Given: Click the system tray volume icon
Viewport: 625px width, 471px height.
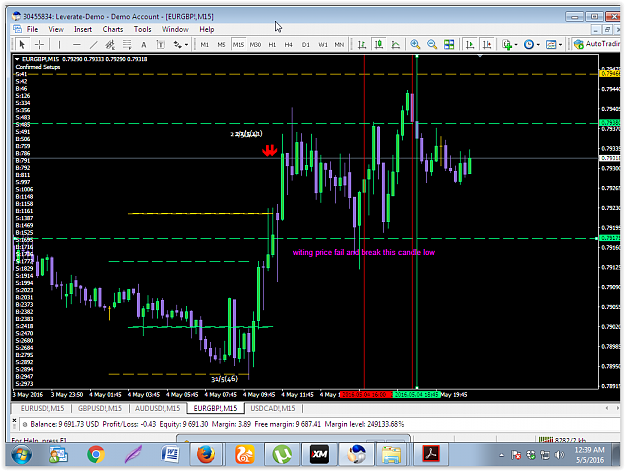Looking at the screenshot, I should click(x=559, y=455).
